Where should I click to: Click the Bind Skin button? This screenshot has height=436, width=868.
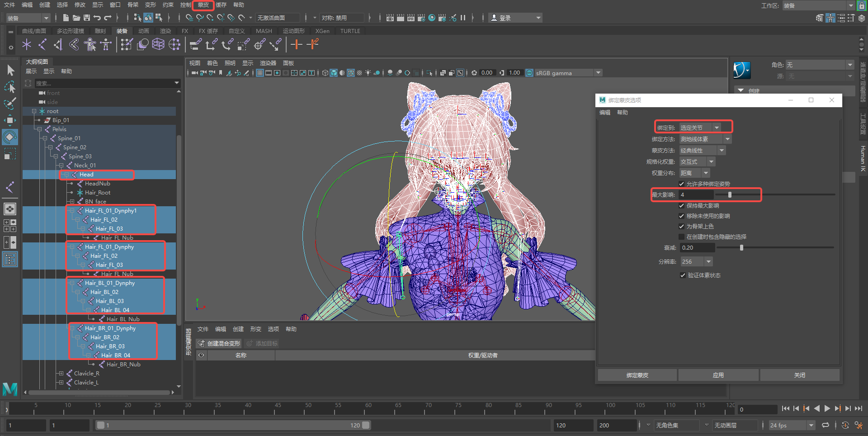[637, 375]
